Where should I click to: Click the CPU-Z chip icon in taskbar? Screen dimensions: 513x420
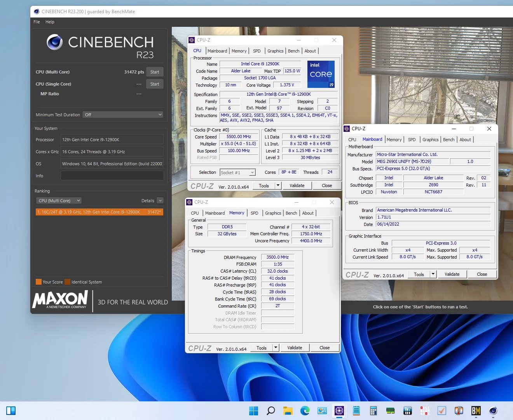click(339, 411)
